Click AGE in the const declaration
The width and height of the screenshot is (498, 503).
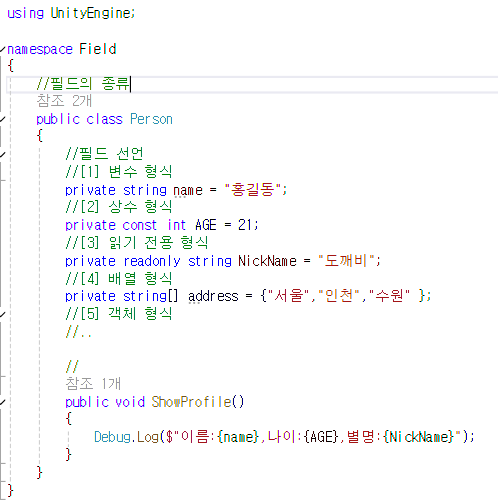pyautogui.click(x=206, y=225)
